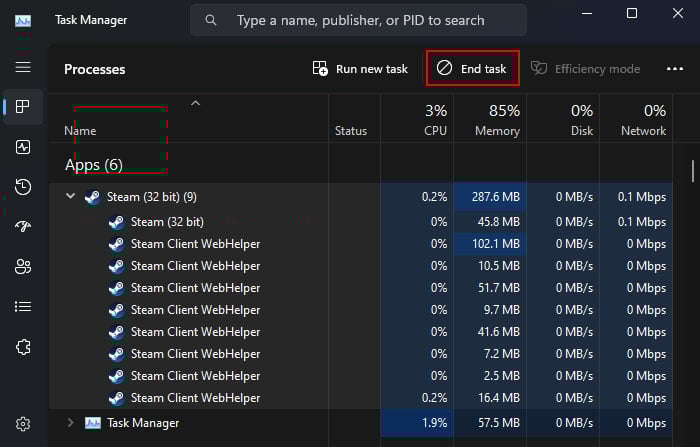Viewport: 700px width, 447px height.
Task: Click the three-dot more options button
Action: pos(674,69)
